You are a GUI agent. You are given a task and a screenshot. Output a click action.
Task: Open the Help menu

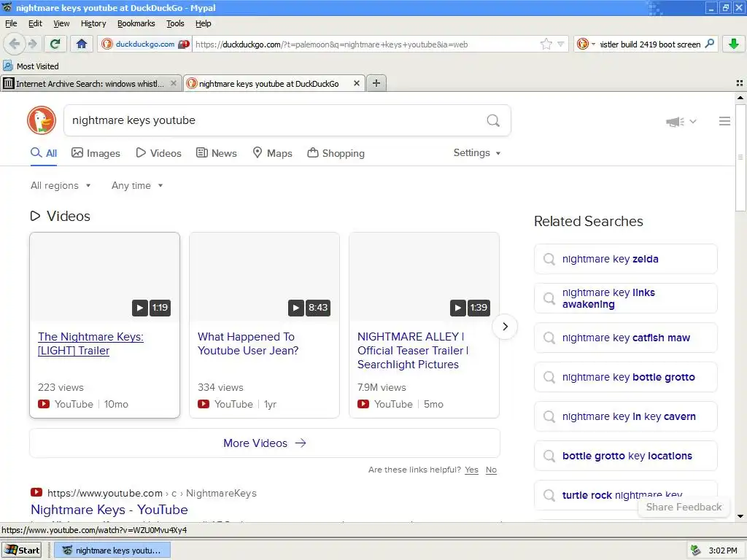(x=203, y=23)
